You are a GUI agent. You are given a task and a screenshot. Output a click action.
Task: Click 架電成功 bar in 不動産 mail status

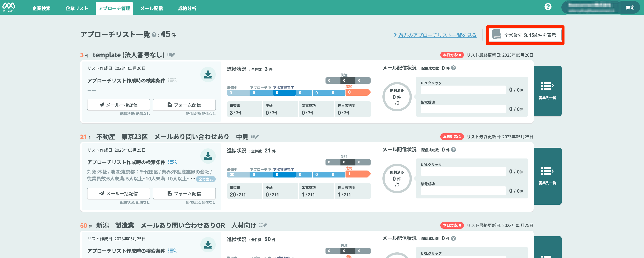coord(463,191)
